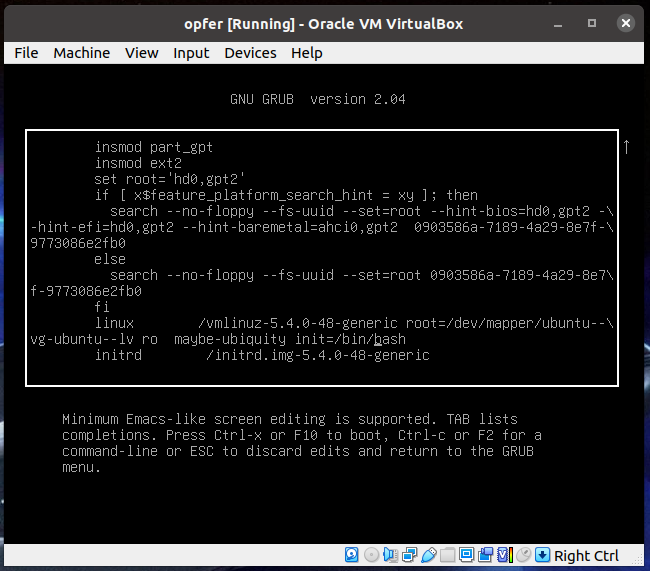This screenshot has height=571, width=650.
Task: Click the optical disk status icon
Action: coord(371,555)
